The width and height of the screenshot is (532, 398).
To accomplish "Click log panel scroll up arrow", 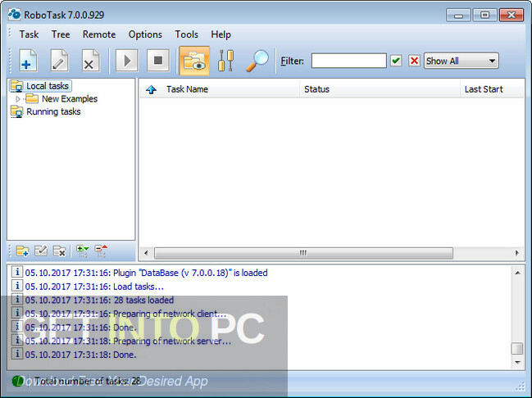I will point(517,273).
